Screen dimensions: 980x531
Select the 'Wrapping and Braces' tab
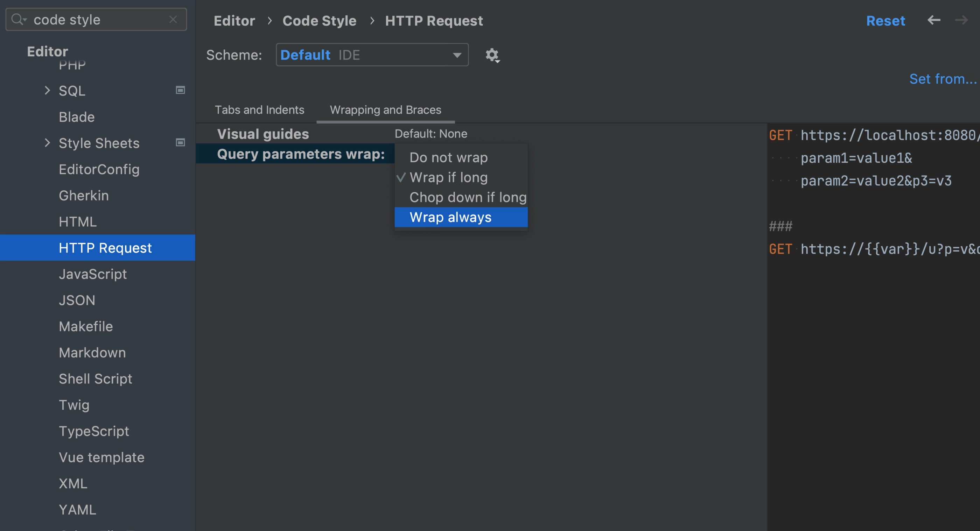(x=386, y=109)
